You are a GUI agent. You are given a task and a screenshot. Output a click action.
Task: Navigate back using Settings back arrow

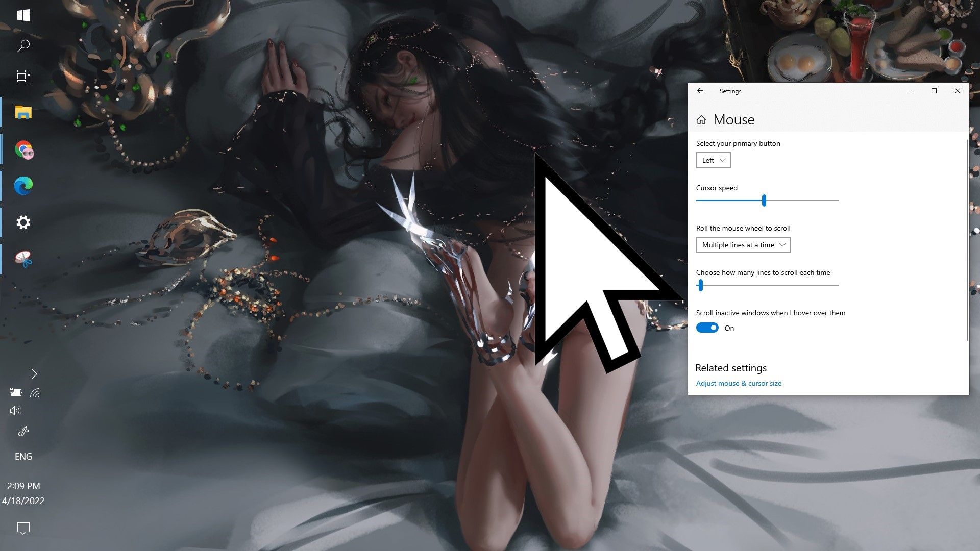pyautogui.click(x=700, y=91)
